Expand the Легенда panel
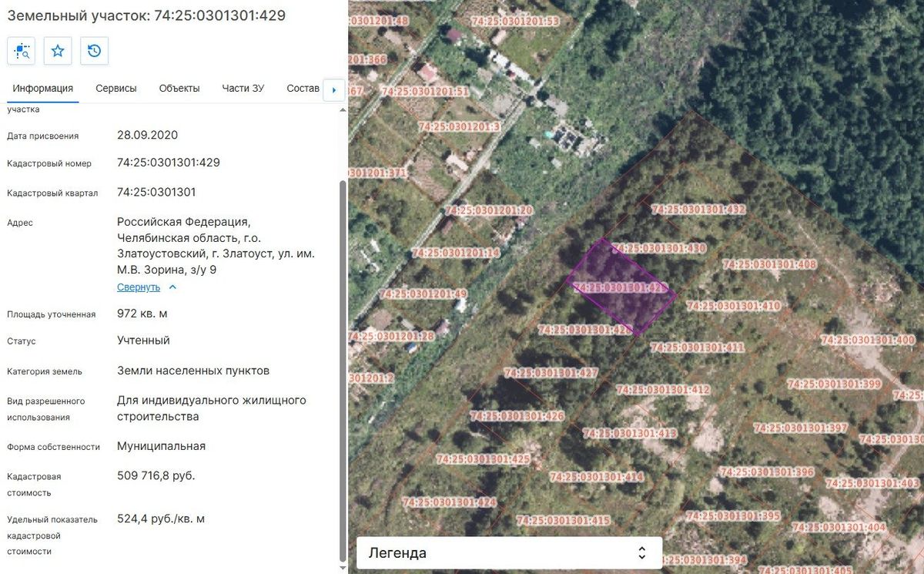Image resolution: width=924 pixels, height=574 pixels. point(509,553)
